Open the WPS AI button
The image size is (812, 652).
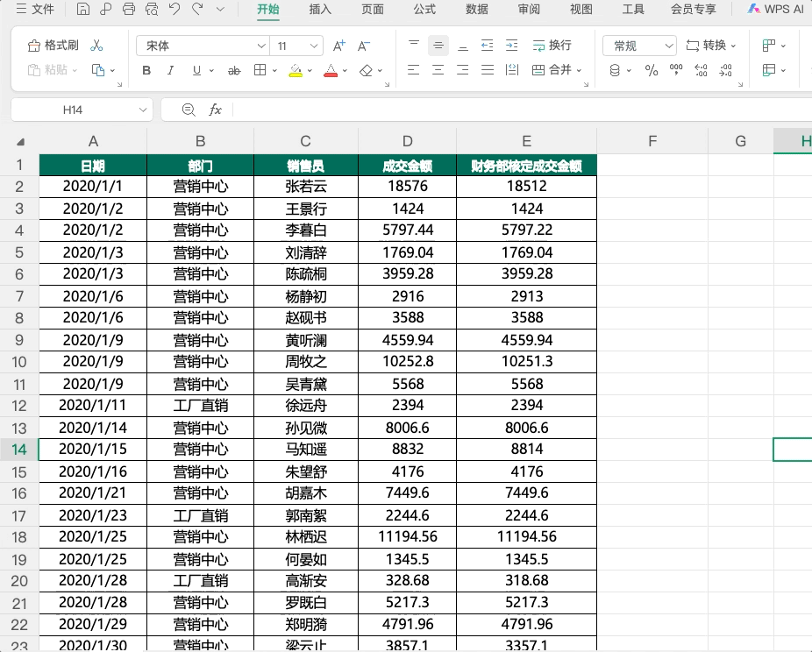coord(775,9)
